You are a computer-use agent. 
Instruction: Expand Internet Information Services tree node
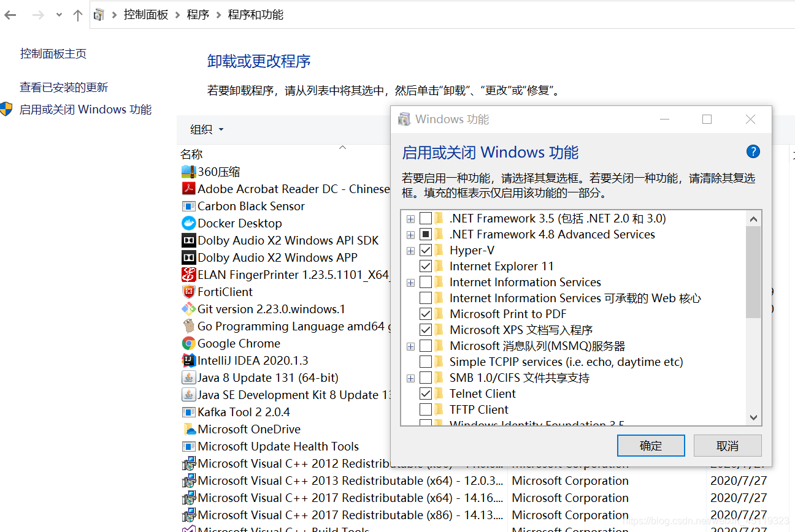[x=410, y=283]
